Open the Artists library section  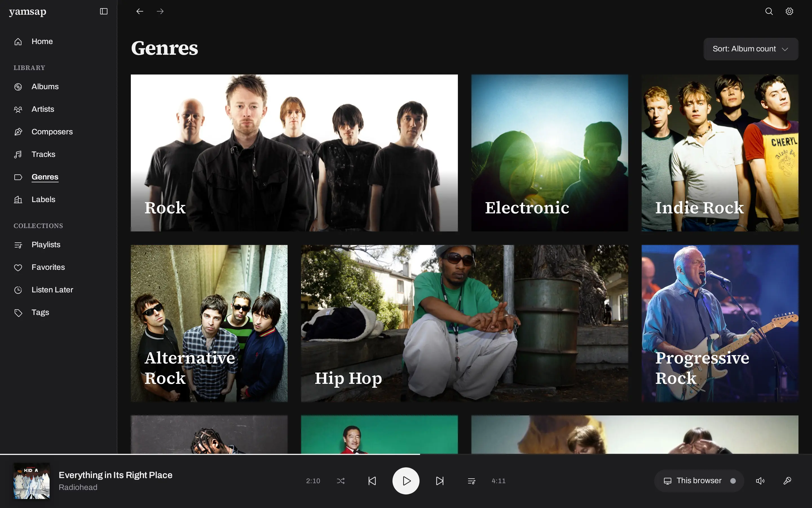[43, 109]
